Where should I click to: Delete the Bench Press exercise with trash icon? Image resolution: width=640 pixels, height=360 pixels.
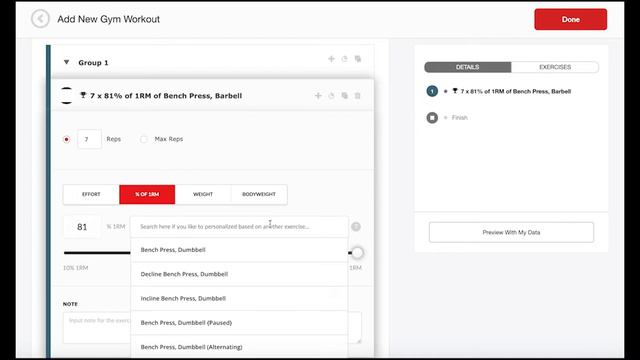tap(358, 96)
